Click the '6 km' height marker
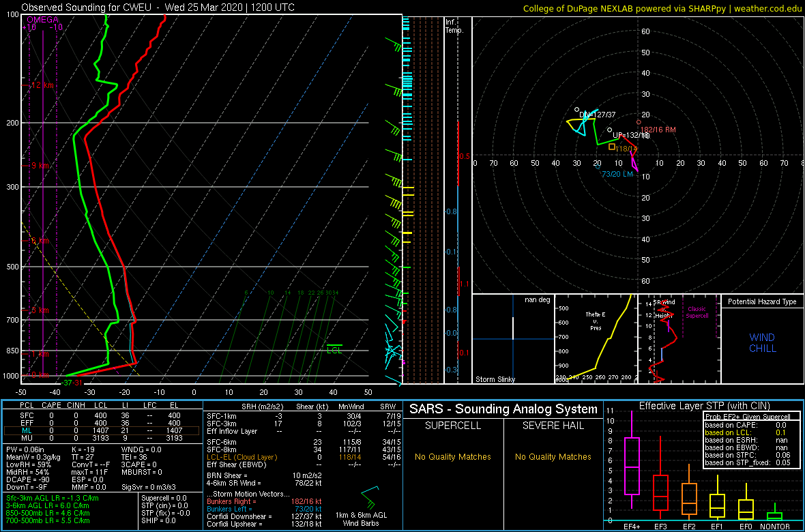805x532 pixels. [x=40, y=241]
